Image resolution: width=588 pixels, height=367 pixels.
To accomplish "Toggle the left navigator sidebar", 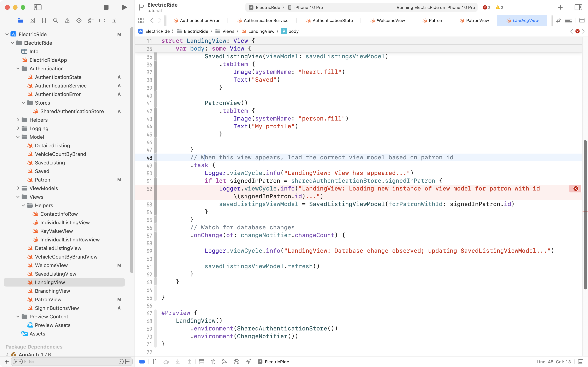I will (38, 7).
